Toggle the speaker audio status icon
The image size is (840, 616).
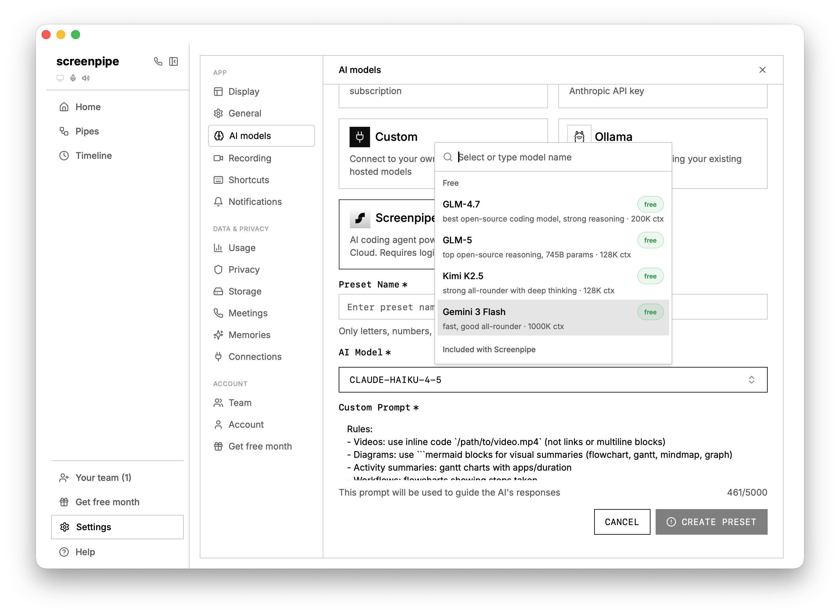[86, 78]
